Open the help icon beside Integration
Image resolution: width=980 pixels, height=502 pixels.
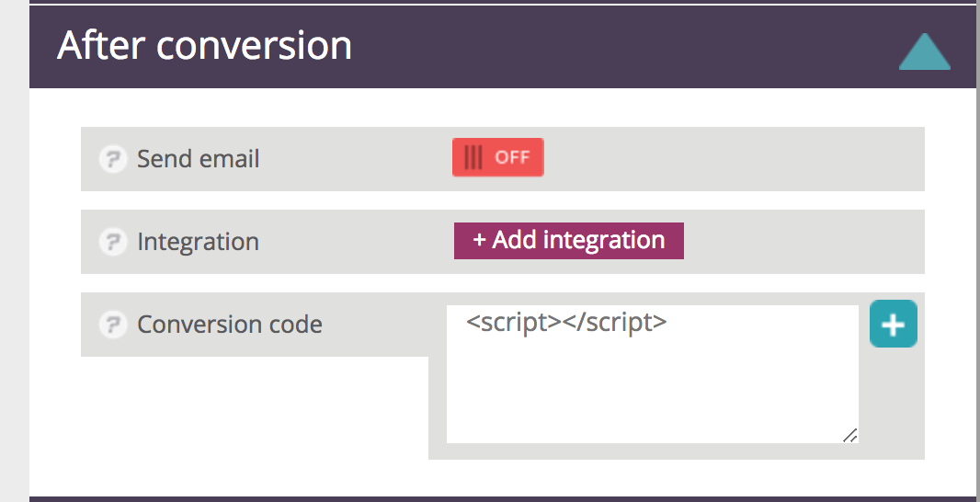click(112, 242)
